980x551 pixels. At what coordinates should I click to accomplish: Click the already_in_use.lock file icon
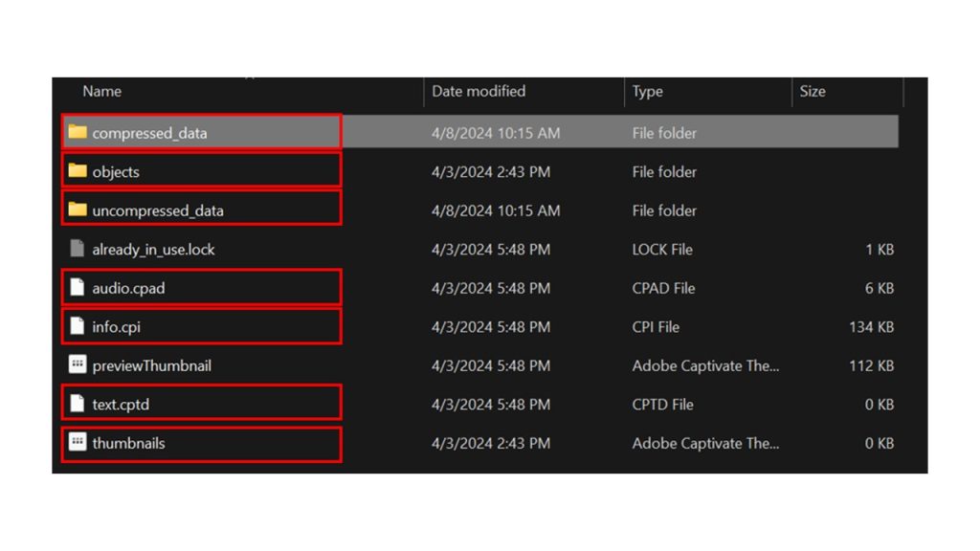78,249
